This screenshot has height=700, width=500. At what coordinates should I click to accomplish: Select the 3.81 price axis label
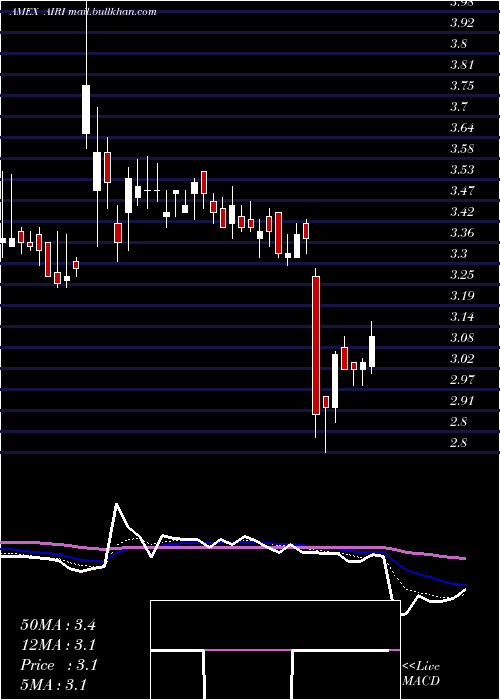(462, 65)
